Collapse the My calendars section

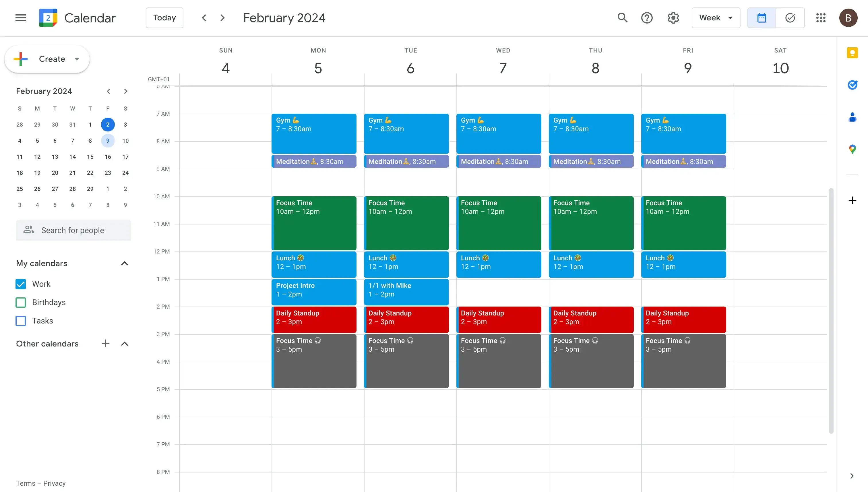(125, 263)
